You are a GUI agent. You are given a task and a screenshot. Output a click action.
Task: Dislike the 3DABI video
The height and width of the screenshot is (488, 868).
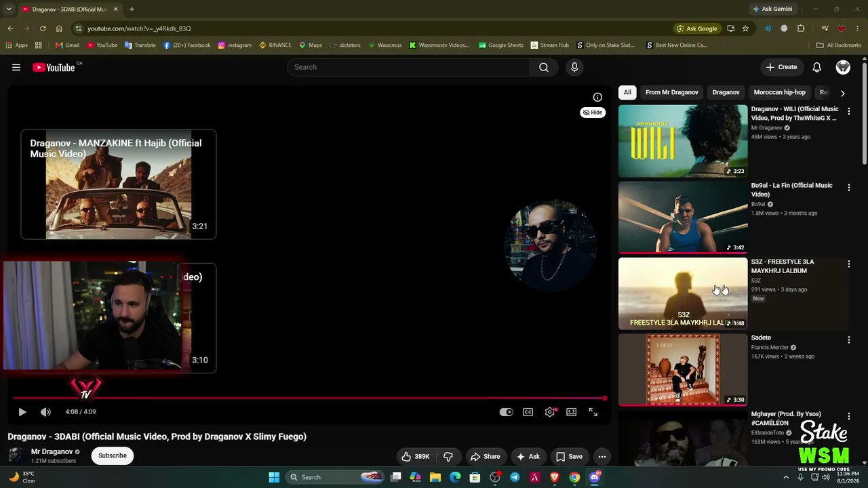[448, 456]
